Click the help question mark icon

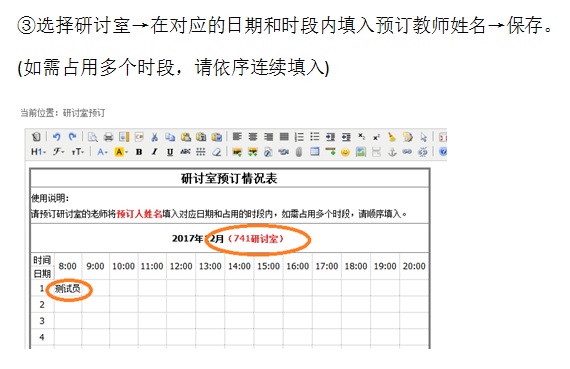point(442,152)
